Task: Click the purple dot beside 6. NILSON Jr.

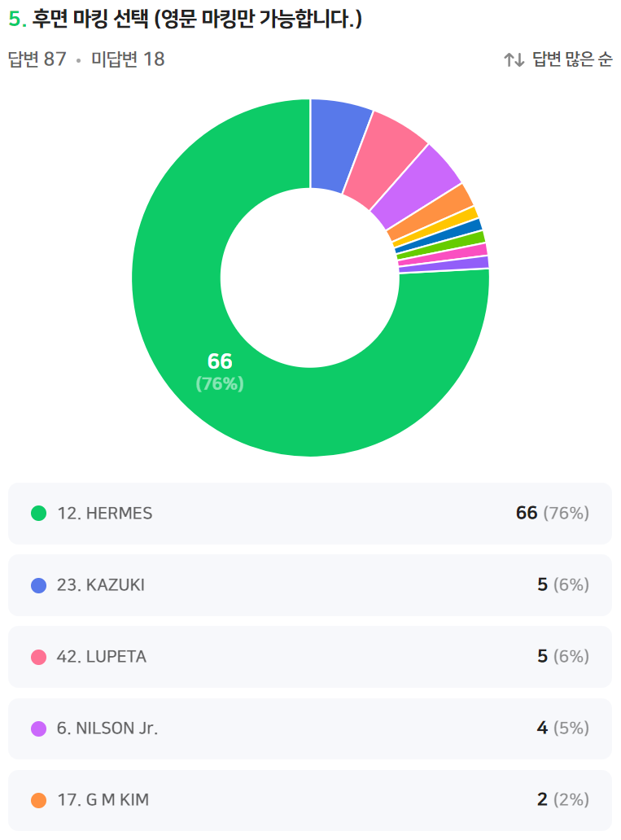Action: click(x=38, y=728)
